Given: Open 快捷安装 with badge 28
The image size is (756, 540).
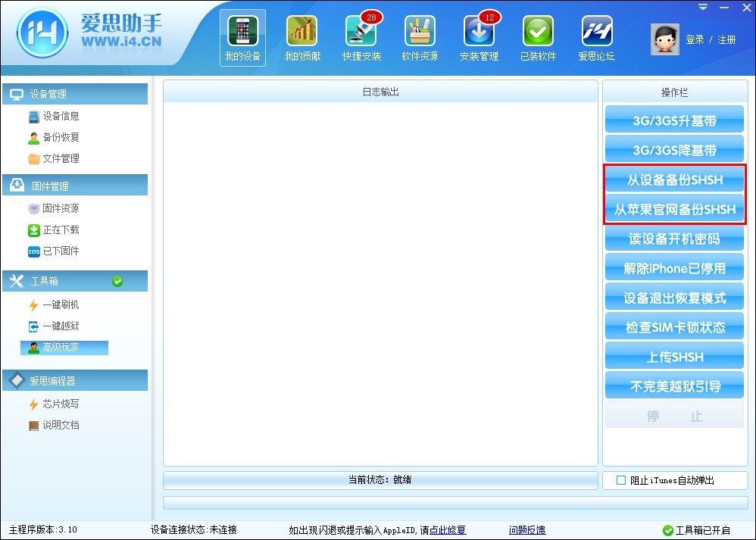Looking at the screenshot, I should (361, 38).
